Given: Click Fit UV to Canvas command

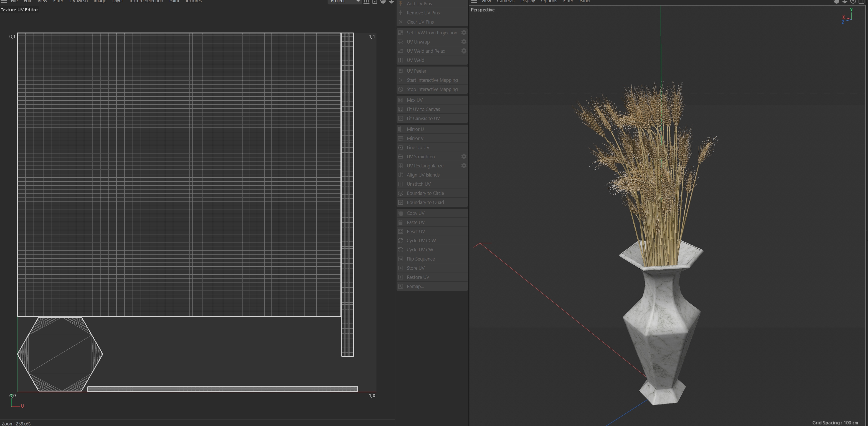Looking at the screenshot, I should 423,109.
